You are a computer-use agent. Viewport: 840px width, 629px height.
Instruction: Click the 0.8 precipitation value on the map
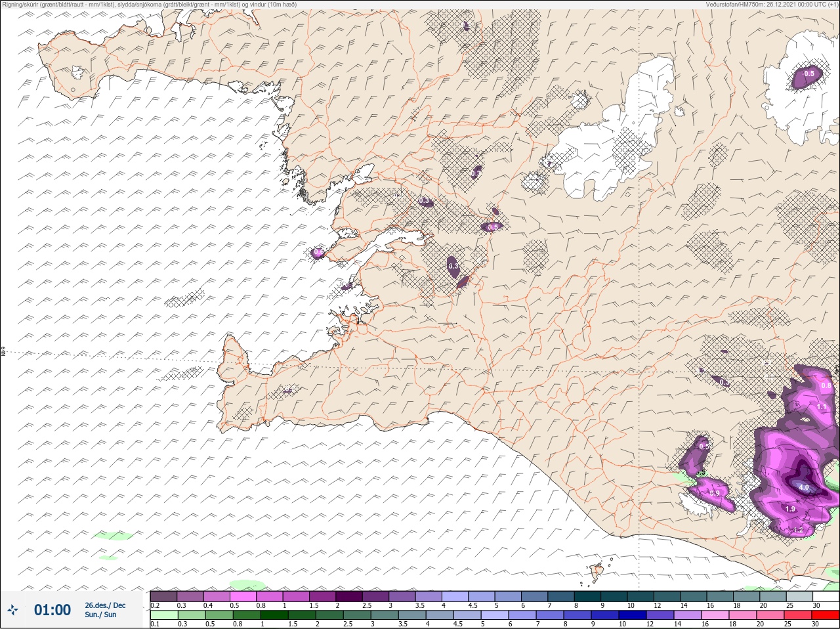[x=826, y=386]
